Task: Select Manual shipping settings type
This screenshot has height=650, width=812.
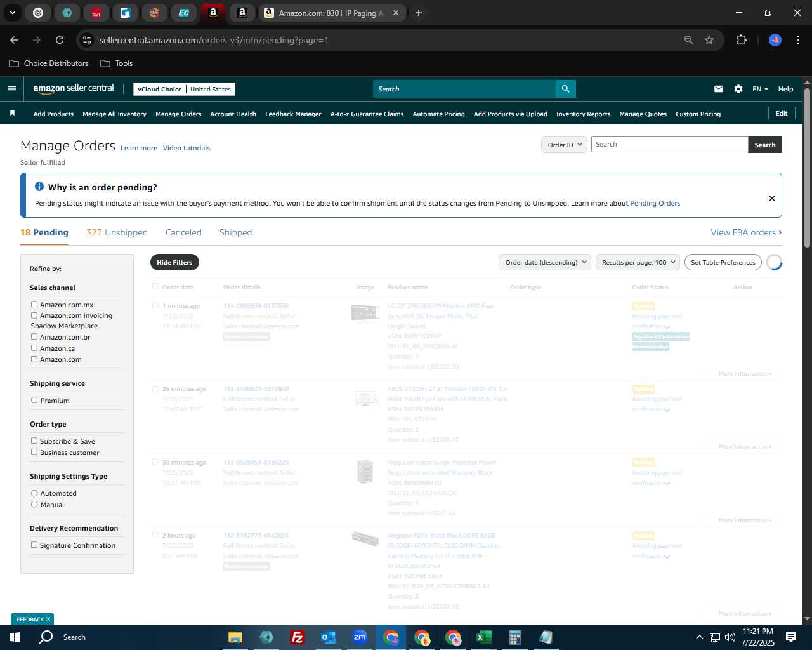Action: click(34, 505)
